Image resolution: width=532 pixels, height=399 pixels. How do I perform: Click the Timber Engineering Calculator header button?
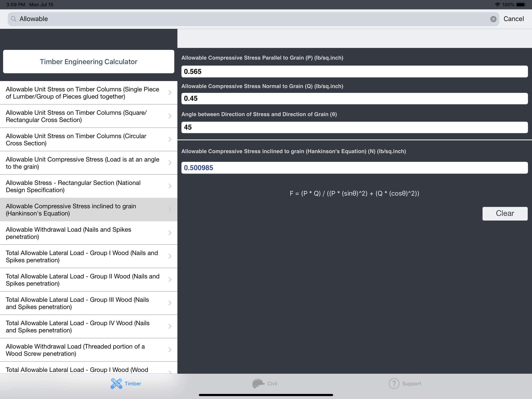pyautogui.click(x=89, y=62)
